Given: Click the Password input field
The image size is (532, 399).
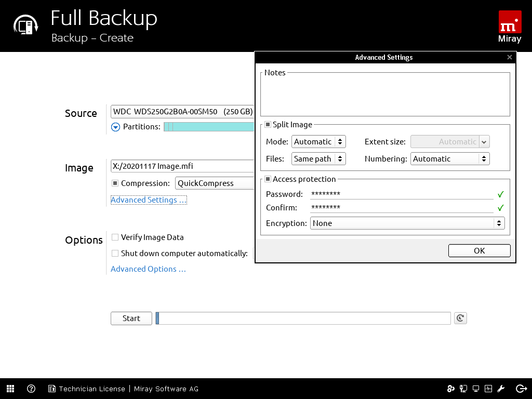Looking at the screenshot, I should click(401, 194).
